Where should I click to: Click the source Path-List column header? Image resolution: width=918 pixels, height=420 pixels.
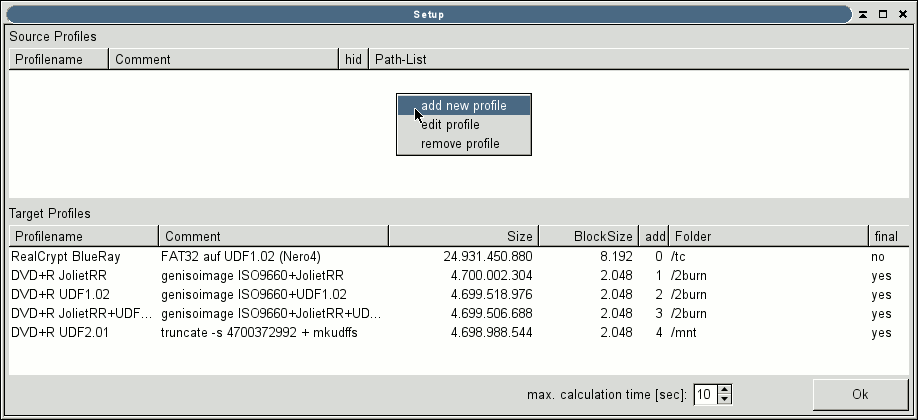click(638, 59)
